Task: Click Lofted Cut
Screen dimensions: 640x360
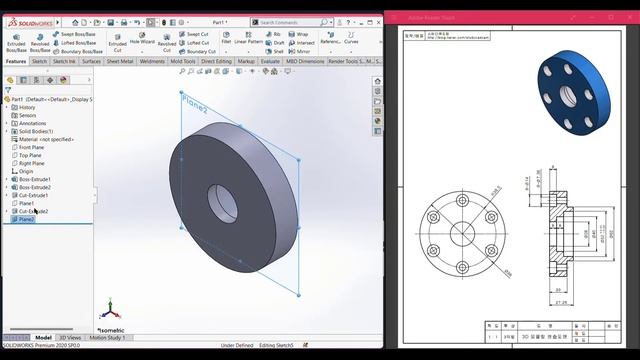Action: (194, 43)
